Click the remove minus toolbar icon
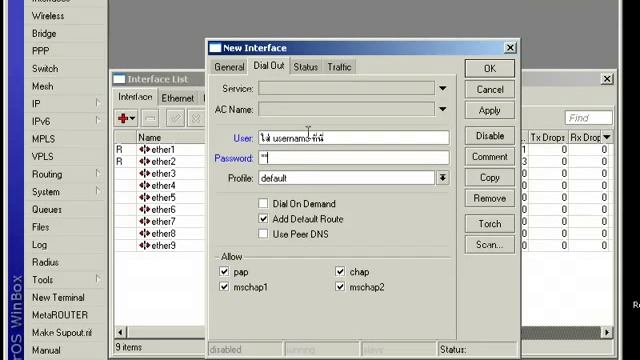The width and height of the screenshot is (640, 360). 150,118
